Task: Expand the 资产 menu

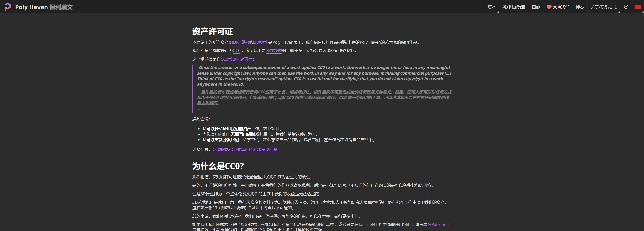Action: [492, 7]
